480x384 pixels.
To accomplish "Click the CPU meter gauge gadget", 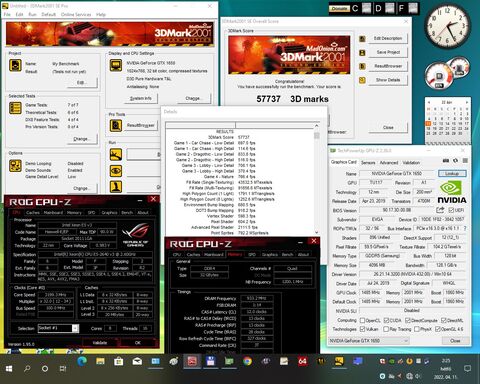I will [x=439, y=76].
